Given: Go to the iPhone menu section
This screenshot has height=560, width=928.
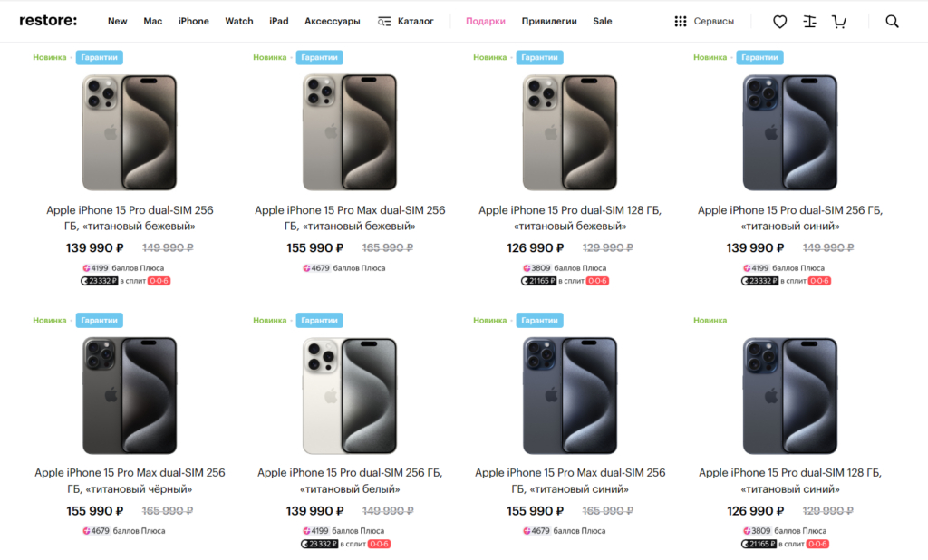Looking at the screenshot, I should (x=193, y=22).
